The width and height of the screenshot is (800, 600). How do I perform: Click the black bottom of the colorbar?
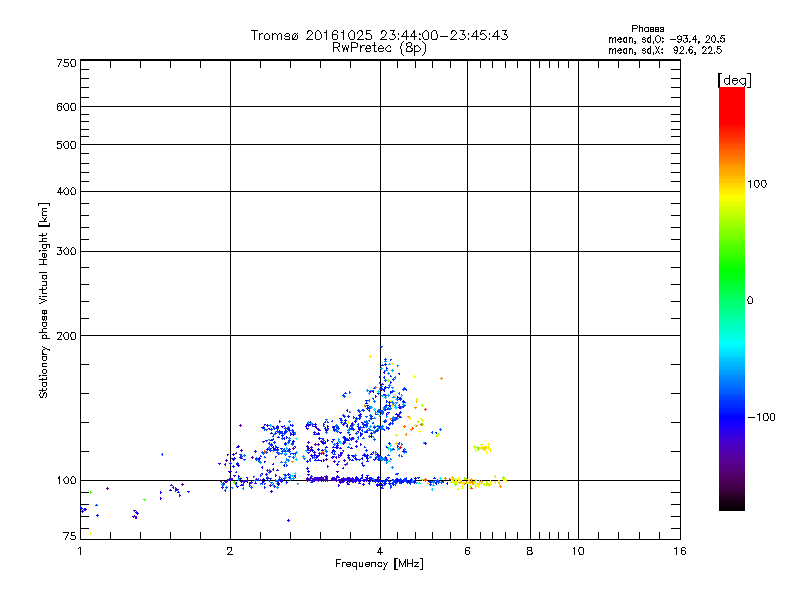coord(732,504)
